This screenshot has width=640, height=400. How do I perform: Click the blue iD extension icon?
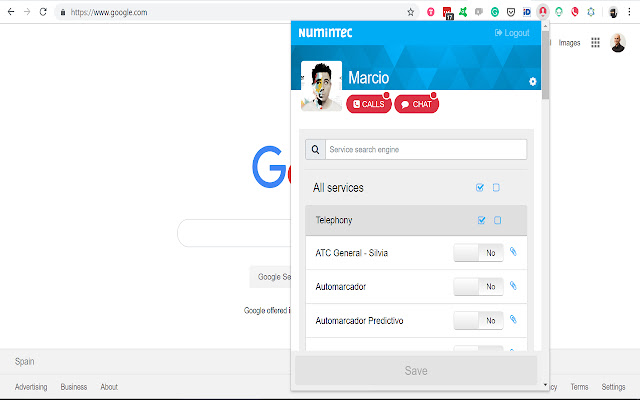[527, 12]
